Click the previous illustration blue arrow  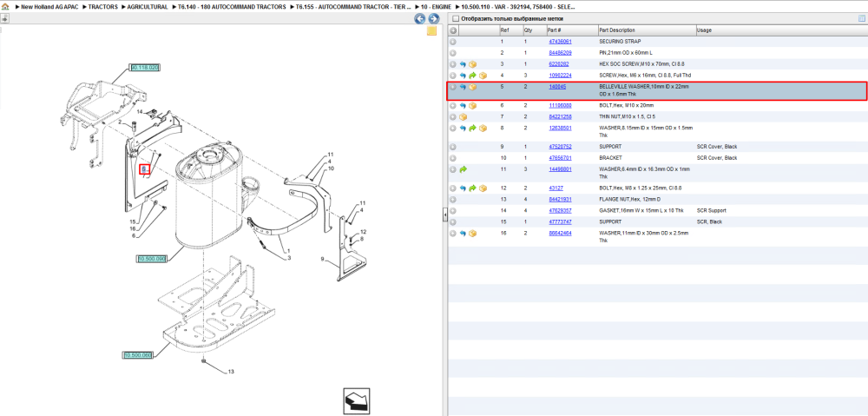point(420,19)
